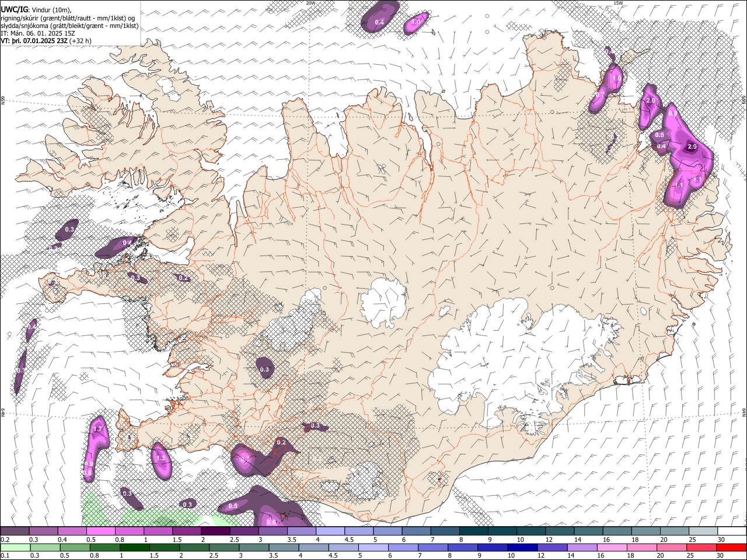Screen dimensions: 747x560
Task: Click the '15W' longitude label
Action: coord(618,3)
